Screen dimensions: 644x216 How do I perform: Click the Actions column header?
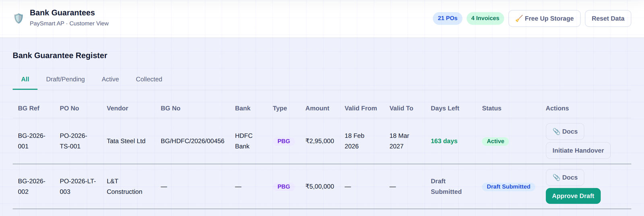tap(557, 108)
